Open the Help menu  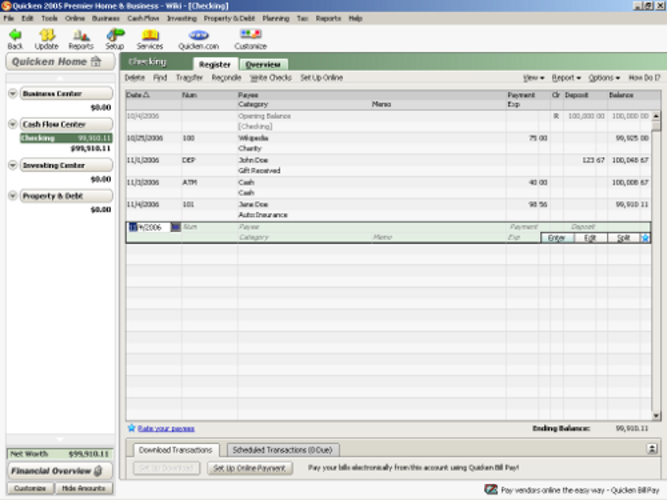[x=356, y=18]
